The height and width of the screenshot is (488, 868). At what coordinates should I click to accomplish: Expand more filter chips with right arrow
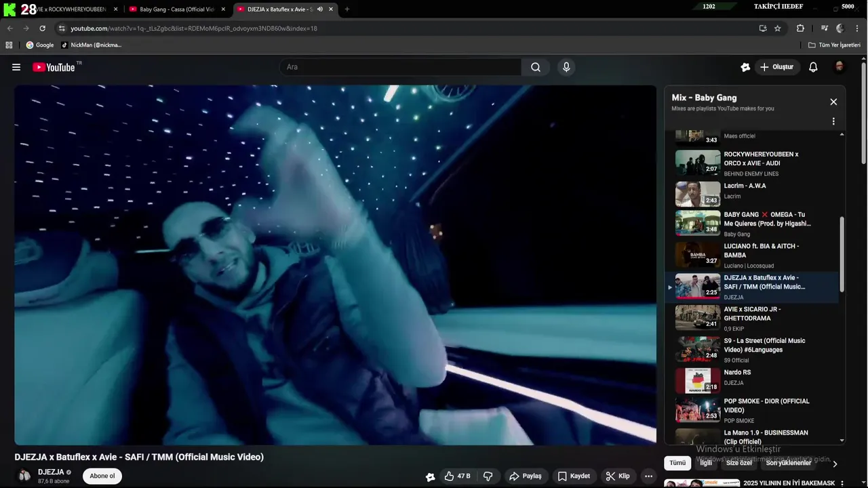click(835, 464)
